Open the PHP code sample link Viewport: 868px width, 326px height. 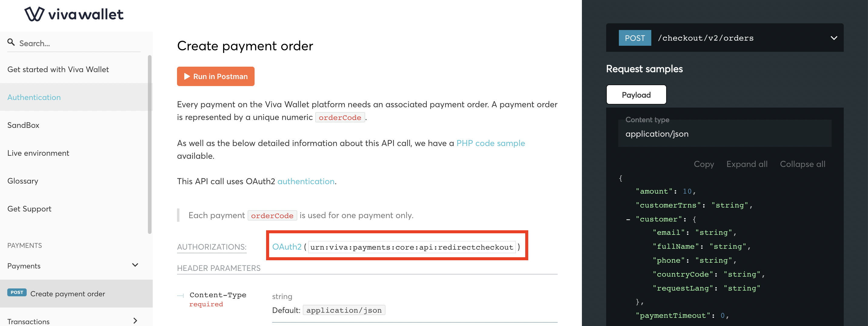[491, 143]
